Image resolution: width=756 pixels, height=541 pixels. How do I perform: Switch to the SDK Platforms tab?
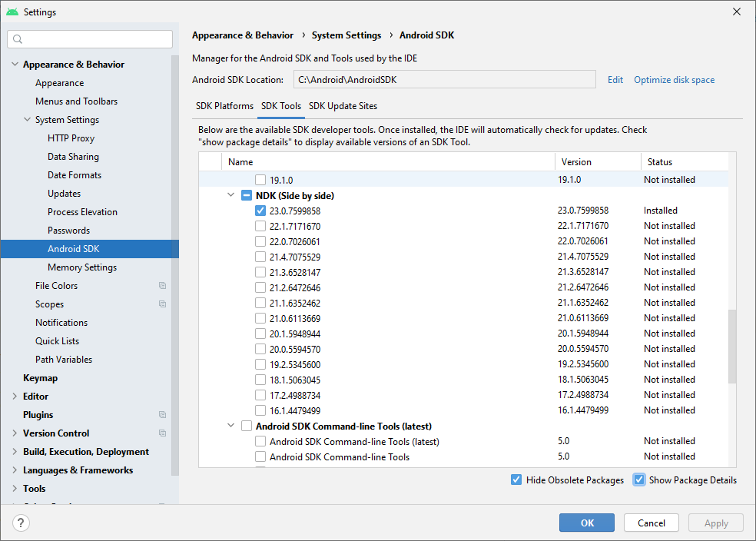pyautogui.click(x=224, y=106)
